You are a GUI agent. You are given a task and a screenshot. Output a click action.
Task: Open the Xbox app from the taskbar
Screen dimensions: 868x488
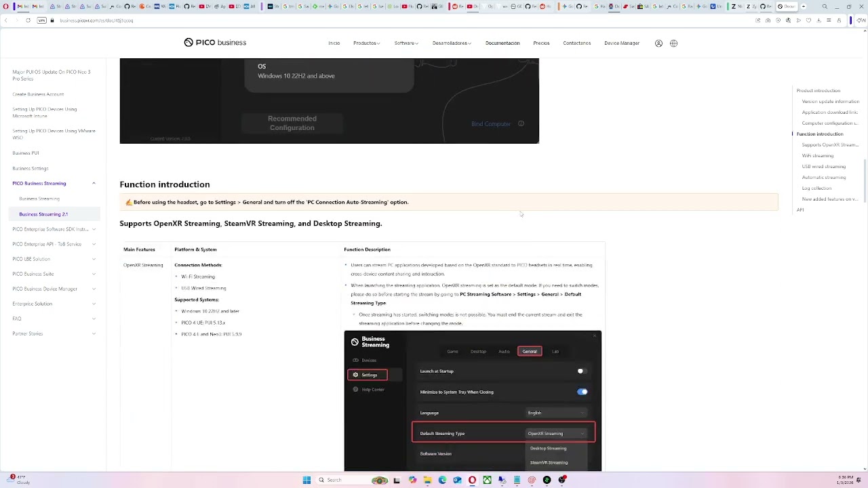click(x=487, y=480)
